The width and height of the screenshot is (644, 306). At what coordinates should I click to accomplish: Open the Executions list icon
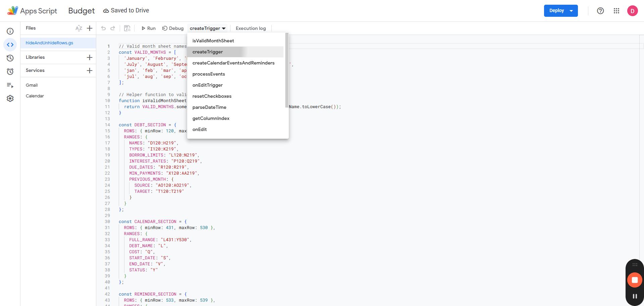[x=10, y=85]
